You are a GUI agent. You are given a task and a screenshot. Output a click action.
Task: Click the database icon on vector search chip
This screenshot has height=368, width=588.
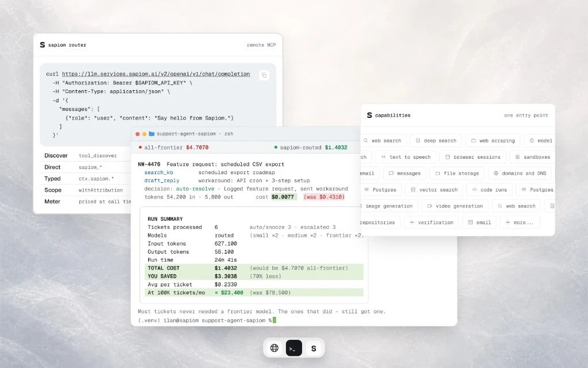click(413, 190)
